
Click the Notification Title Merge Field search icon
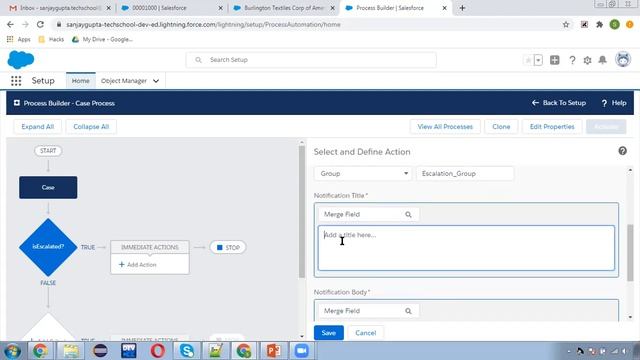point(408,214)
